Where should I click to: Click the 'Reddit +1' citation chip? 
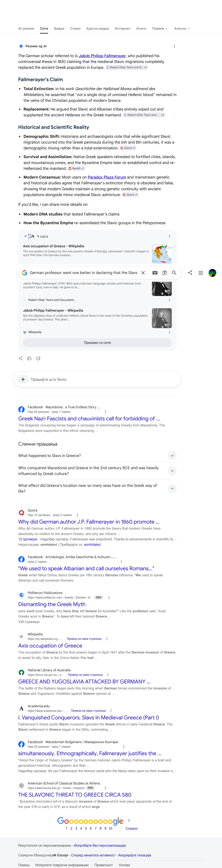[76, 168]
